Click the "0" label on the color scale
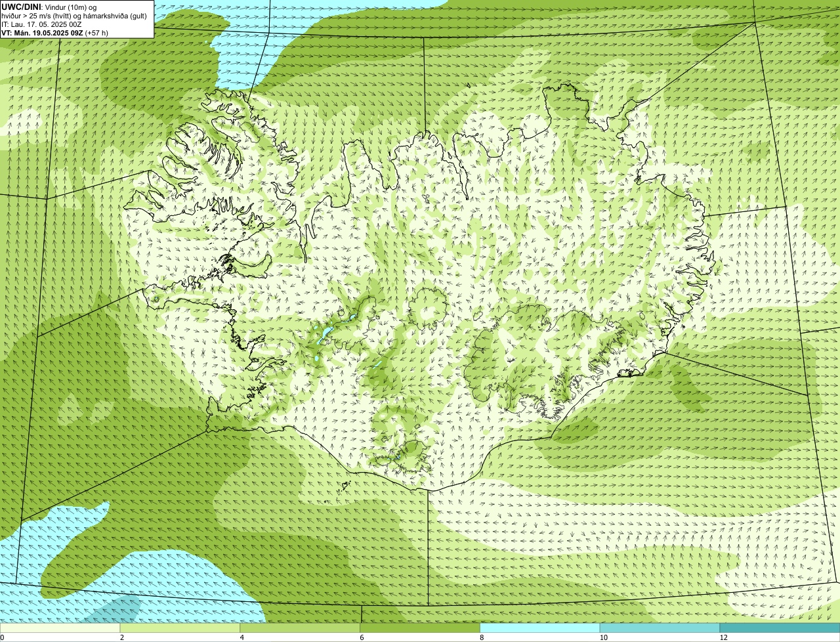This screenshot has width=840, height=642. click(3, 637)
